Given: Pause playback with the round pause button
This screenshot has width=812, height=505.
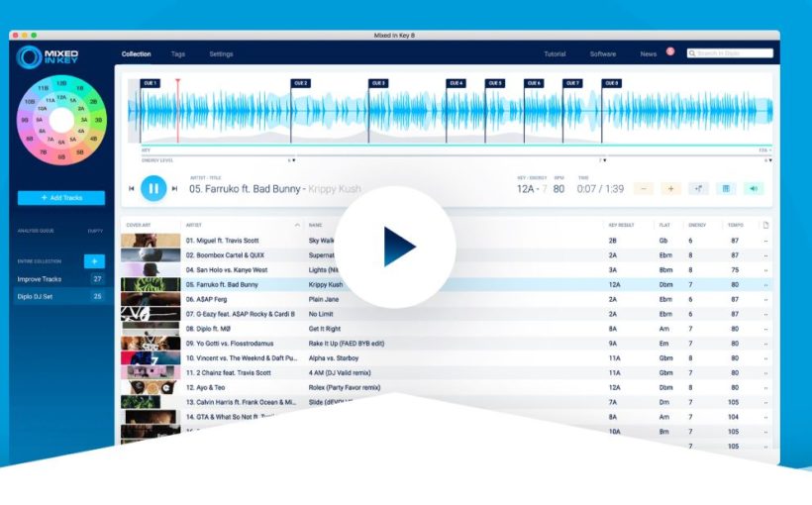Looking at the screenshot, I should click(x=153, y=188).
